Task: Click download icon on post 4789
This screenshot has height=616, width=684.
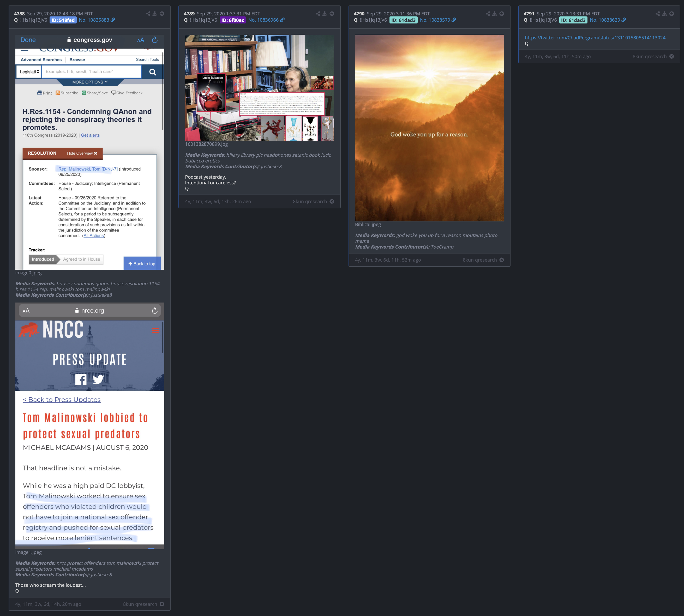Action: 325,14
